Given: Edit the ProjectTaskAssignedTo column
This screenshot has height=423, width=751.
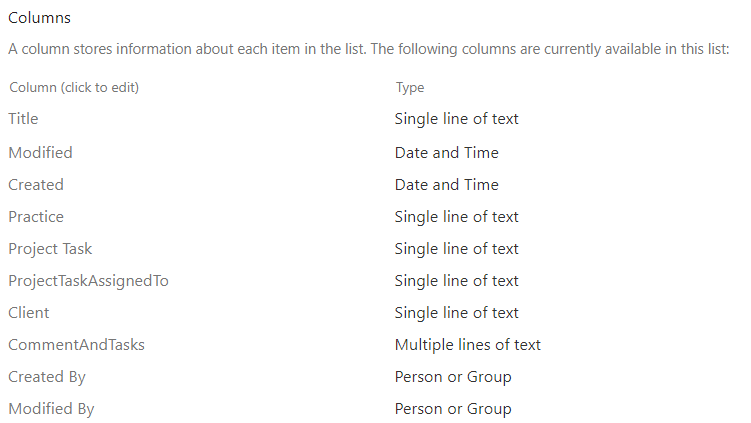Looking at the screenshot, I should (x=88, y=281).
